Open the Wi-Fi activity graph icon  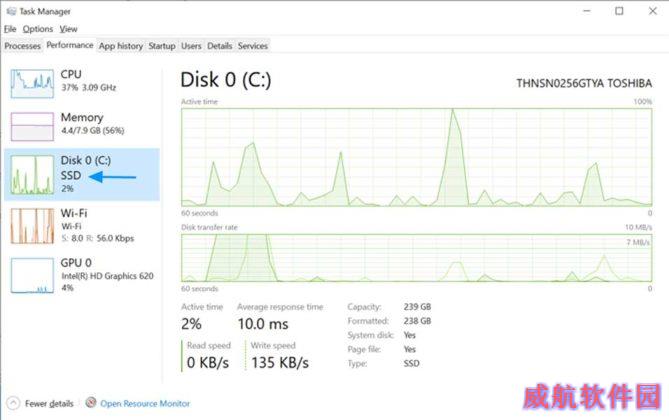(32, 226)
